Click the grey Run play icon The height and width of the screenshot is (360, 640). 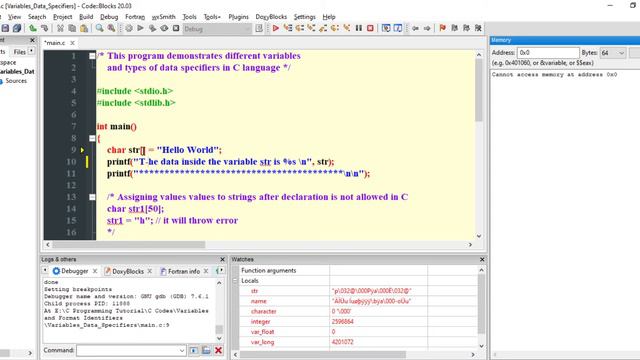click(x=140, y=28)
